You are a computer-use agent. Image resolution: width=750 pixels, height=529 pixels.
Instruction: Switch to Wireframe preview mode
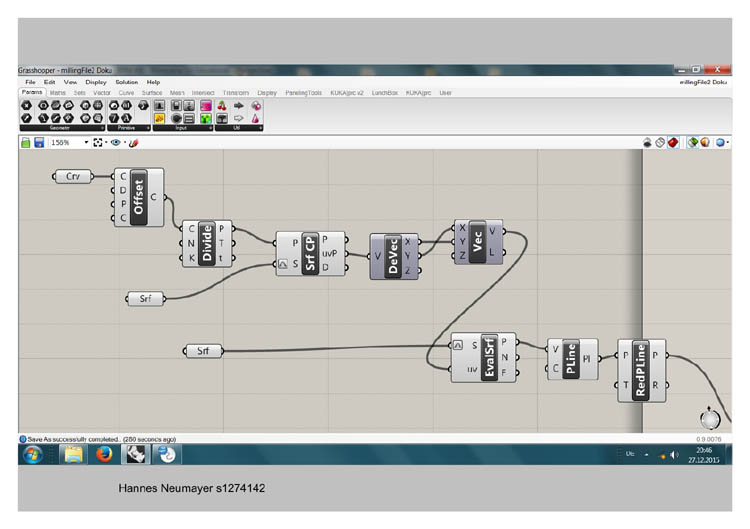tap(660, 143)
